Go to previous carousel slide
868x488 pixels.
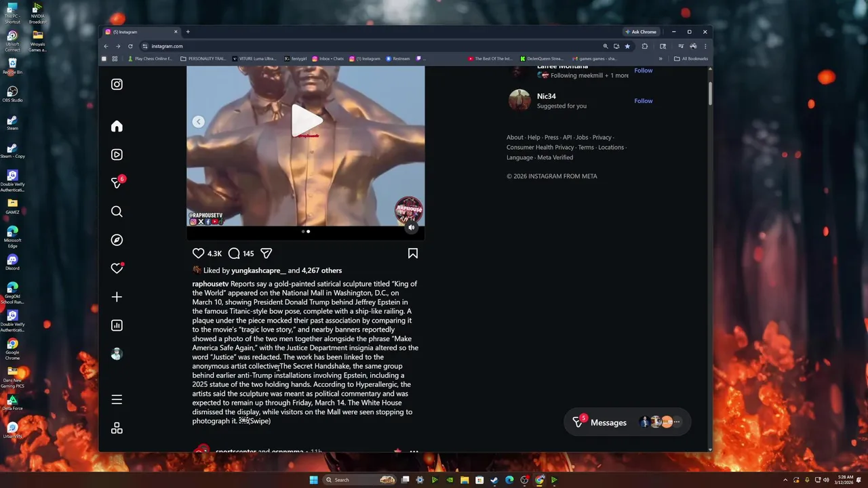point(198,122)
